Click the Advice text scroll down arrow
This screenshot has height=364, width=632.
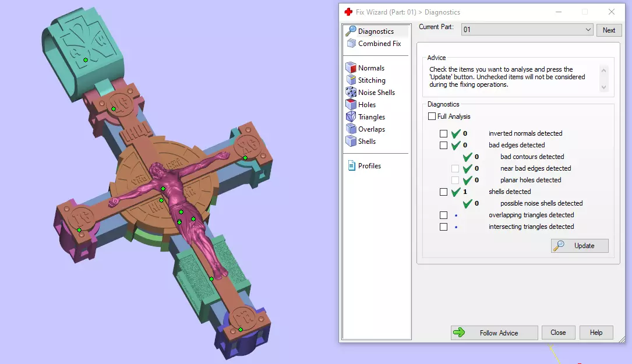[603, 87]
